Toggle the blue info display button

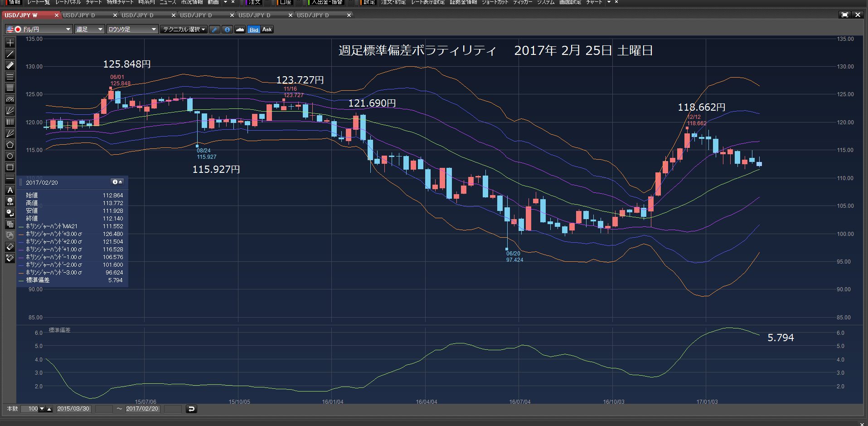228,29
